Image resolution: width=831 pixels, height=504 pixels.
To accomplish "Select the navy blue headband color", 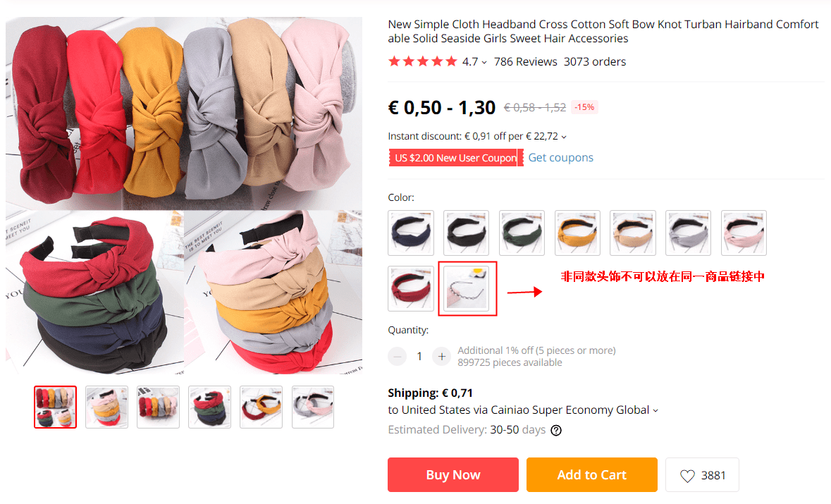I will coord(411,233).
